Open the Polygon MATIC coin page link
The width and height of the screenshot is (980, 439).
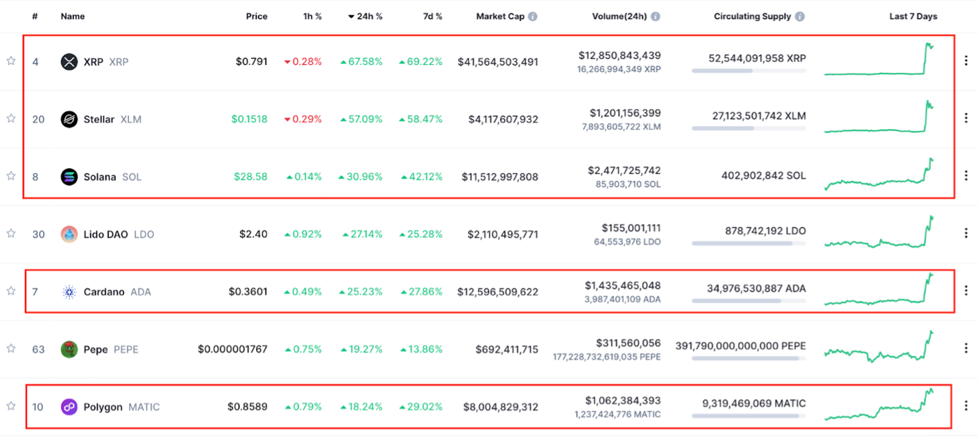121,407
